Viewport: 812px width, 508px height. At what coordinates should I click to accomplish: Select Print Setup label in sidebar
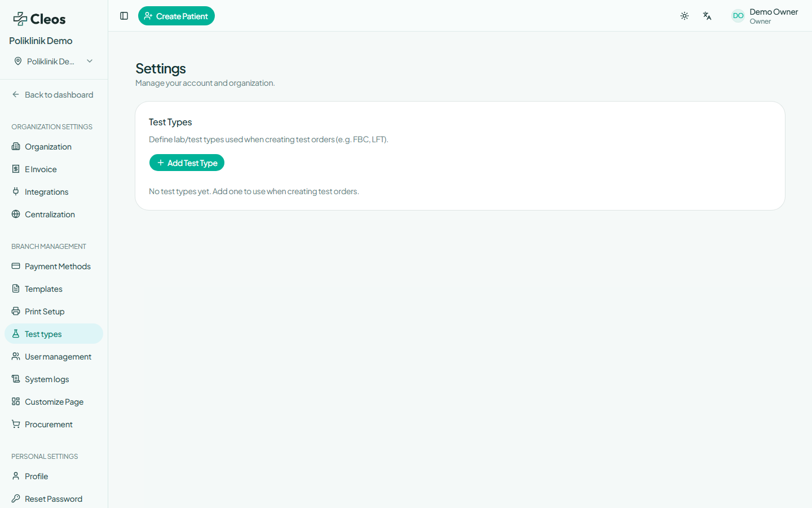(x=45, y=312)
